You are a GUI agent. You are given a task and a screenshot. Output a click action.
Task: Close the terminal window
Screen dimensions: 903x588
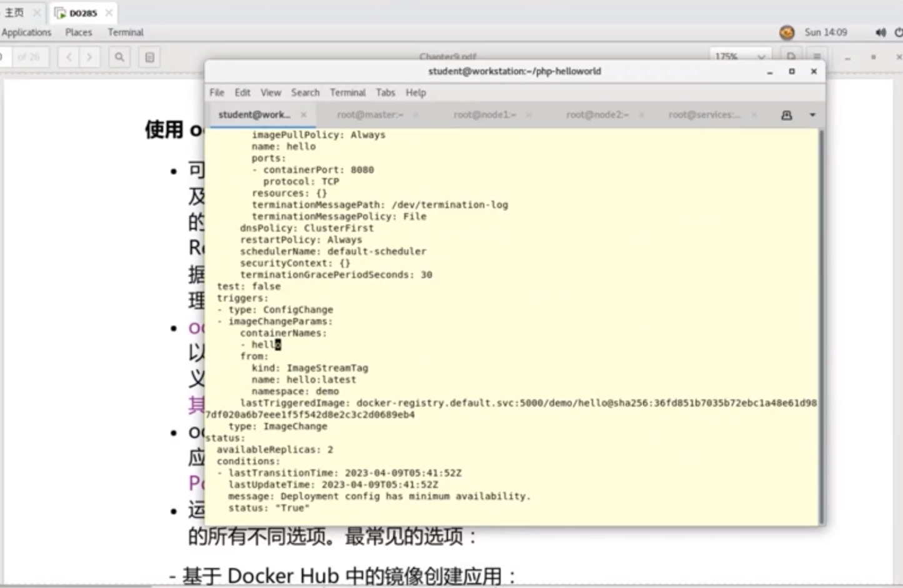click(814, 72)
